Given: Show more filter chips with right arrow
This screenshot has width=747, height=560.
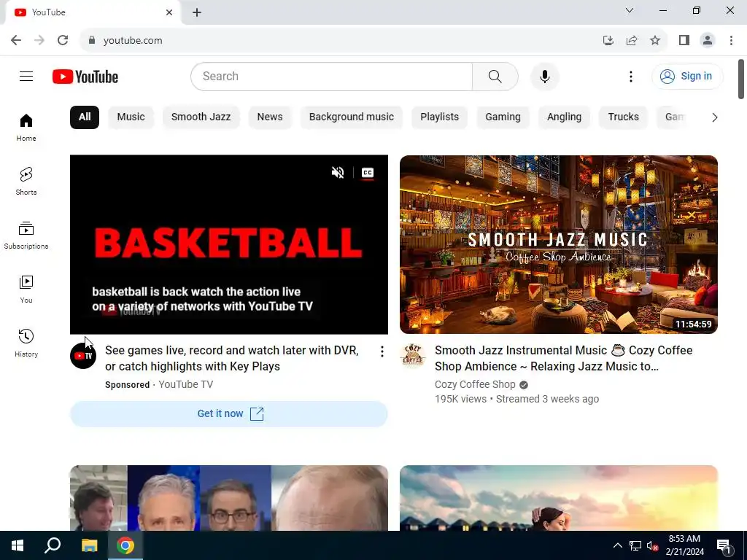Looking at the screenshot, I should pos(714,117).
